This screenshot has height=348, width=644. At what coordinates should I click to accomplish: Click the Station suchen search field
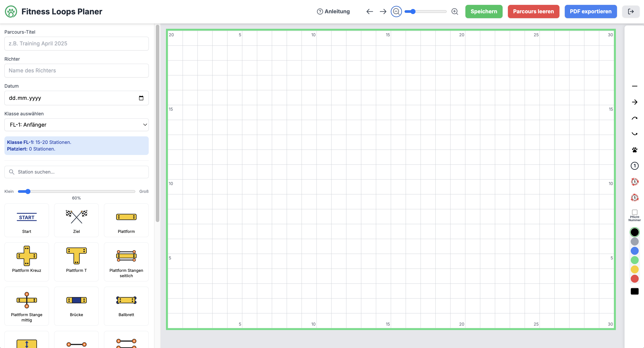click(77, 172)
